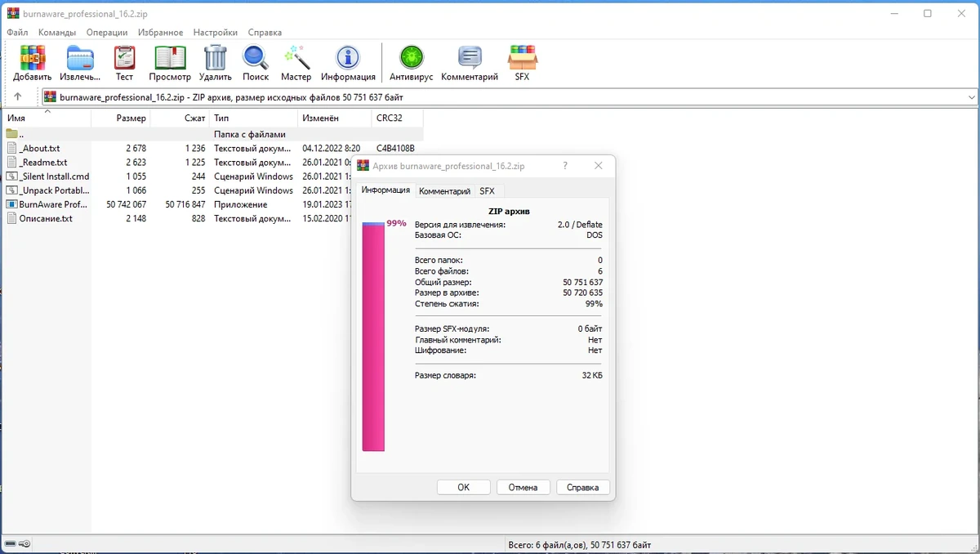Image resolution: width=980 pixels, height=554 pixels.
Task: Click the BurnAware Prof... application icon
Action: 12,204
